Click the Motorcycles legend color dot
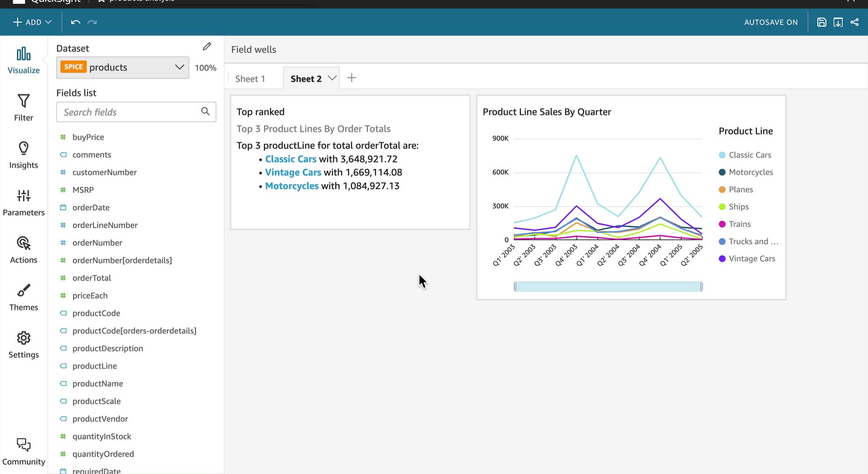 (x=722, y=172)
